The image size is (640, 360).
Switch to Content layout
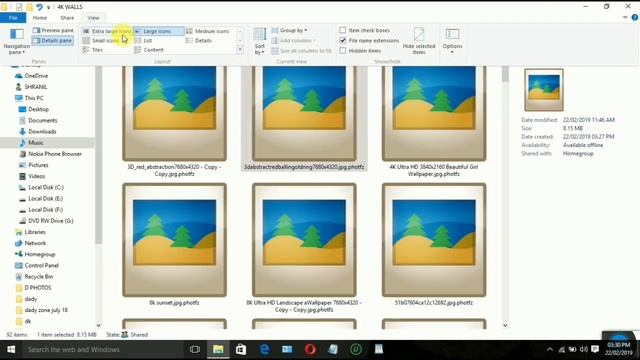[149, 50]
